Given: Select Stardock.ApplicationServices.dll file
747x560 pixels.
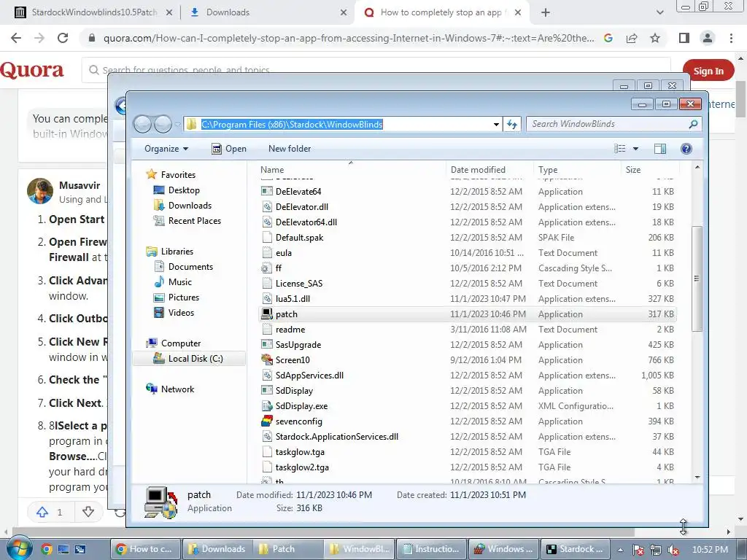Looking at the screenshot, I should 337,437.
